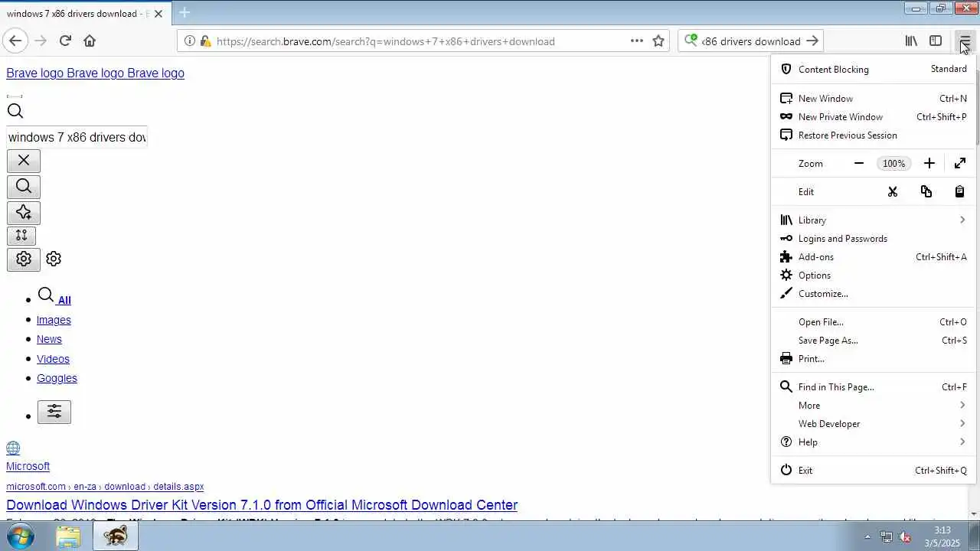Clear the search box with X button
The height and width of the screenshot is (551, 980).
point(24,160)
